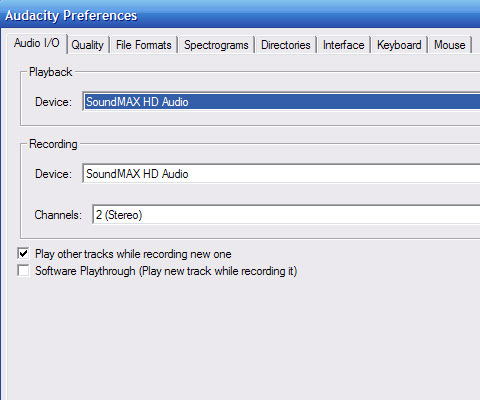480x400 pixels.
Task: Show the Keyboard preferences tab
Action: (x=399, y=45)
